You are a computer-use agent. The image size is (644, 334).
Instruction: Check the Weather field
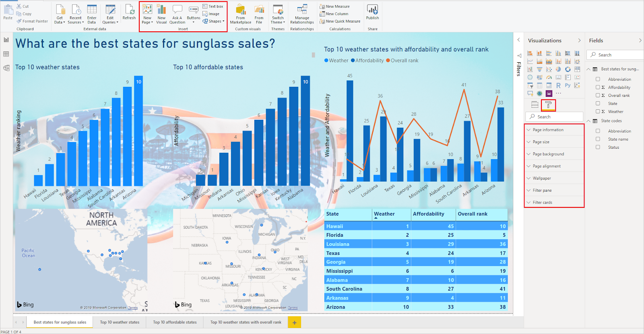tap(598, 111)
